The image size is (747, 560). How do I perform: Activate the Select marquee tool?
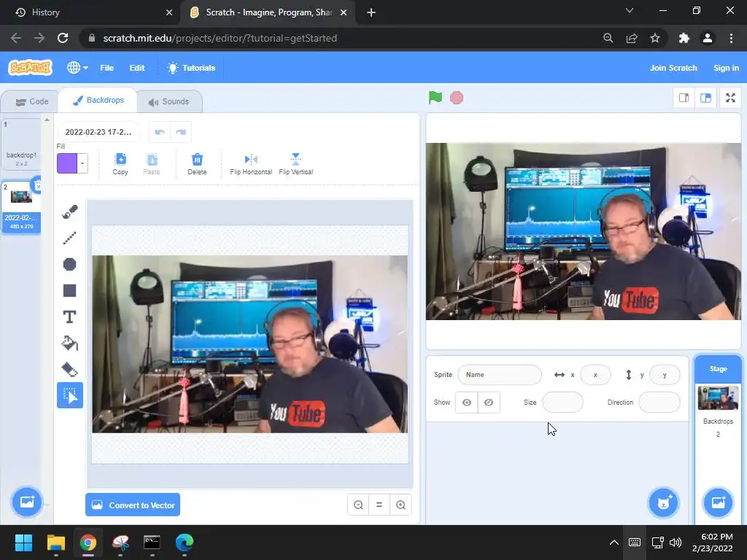[70, 395]
